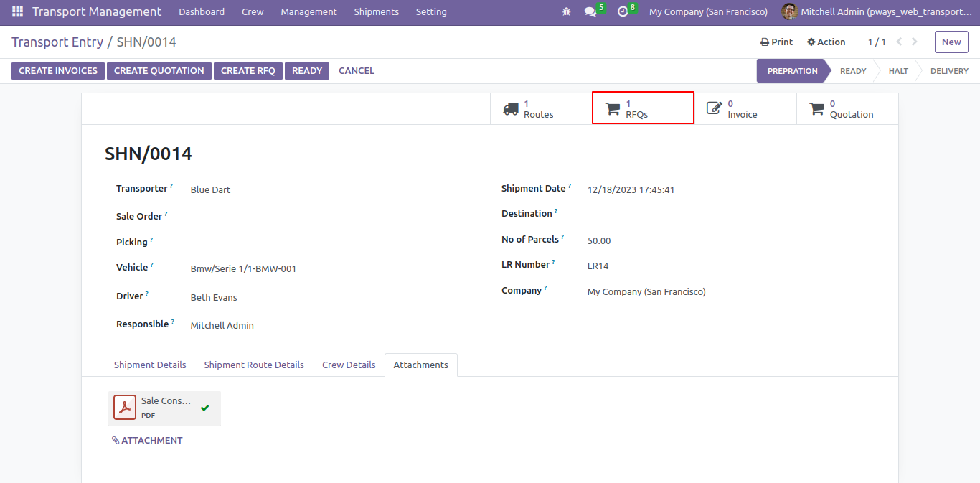Viewport: 980px width, 483px height.
Task: Click the CREATE INVOICES button
Action: click(x=58, y=70)
